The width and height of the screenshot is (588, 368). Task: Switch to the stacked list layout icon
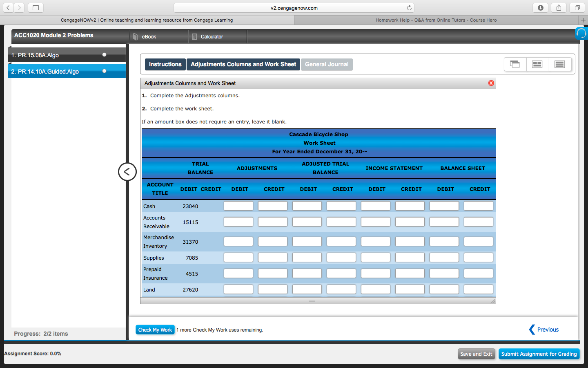tap(560, 64)
